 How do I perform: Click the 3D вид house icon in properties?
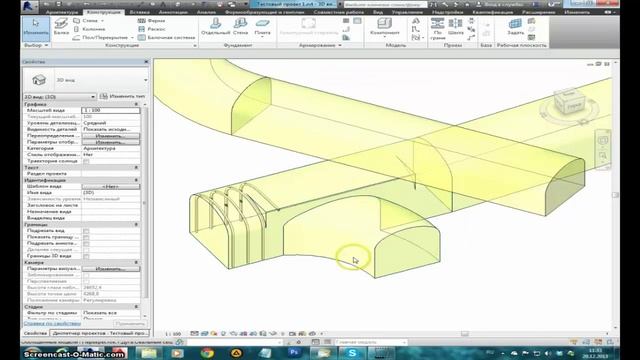click(x=39, y=80)
